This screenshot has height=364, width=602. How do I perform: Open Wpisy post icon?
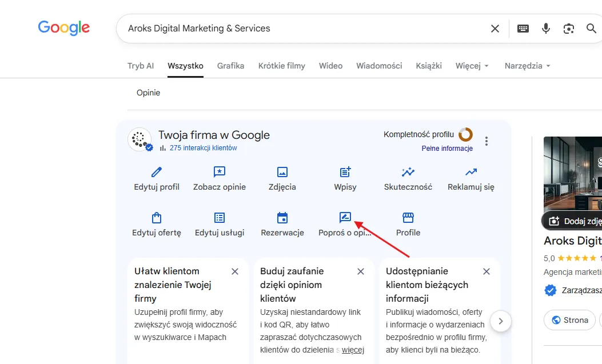coord(345,172)
